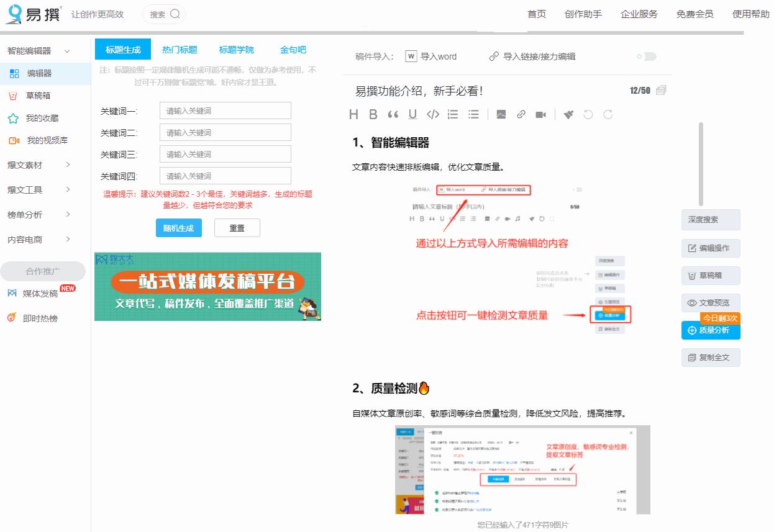Click the heading 1、智能编辑器 in the article

pyautogui.click(x=391, y=143)
